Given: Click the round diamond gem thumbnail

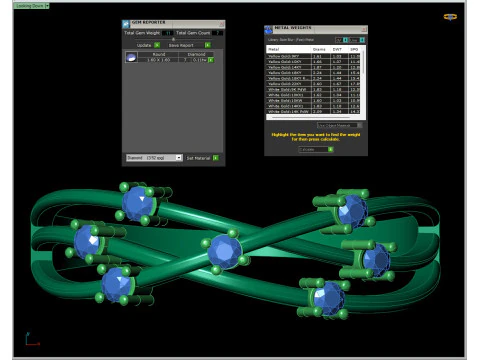Looking at the screenshot, I should pyautogui.click(x=131, y=57).
